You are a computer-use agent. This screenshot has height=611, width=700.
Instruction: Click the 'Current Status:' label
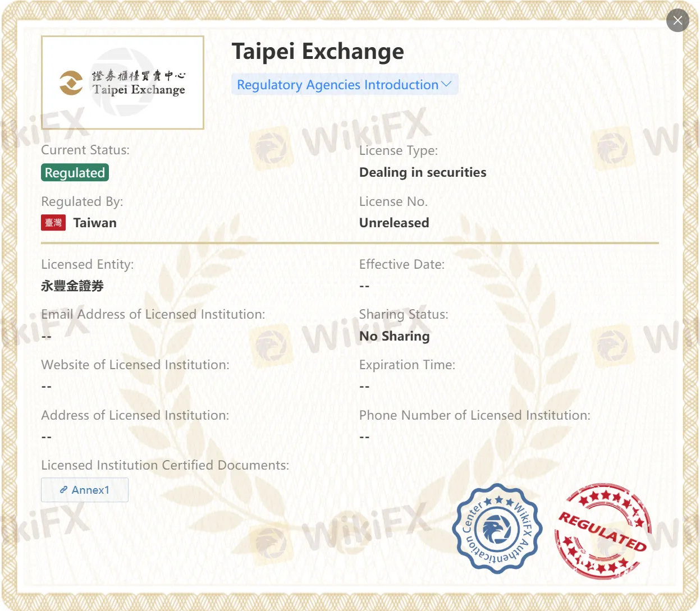pos(85,150)
